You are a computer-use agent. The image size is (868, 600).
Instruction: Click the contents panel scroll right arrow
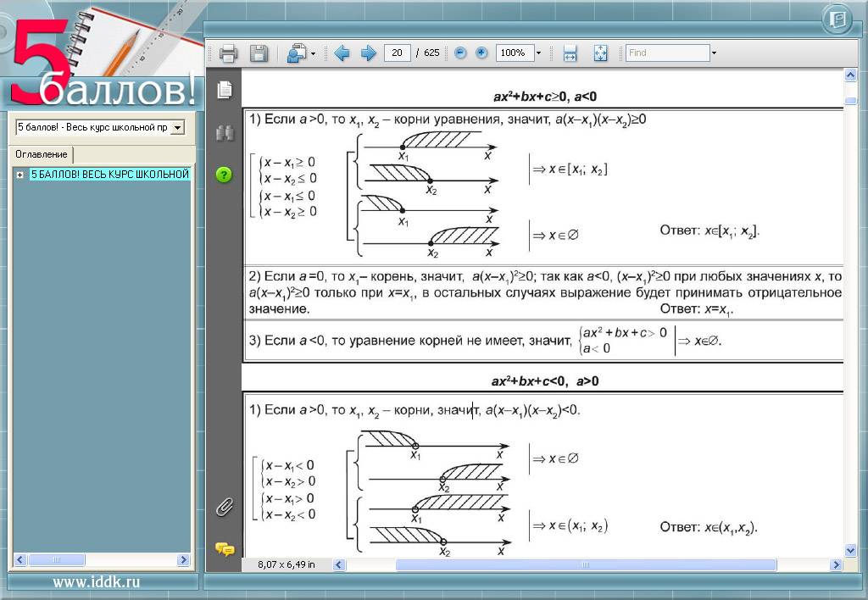coord(183,560)
